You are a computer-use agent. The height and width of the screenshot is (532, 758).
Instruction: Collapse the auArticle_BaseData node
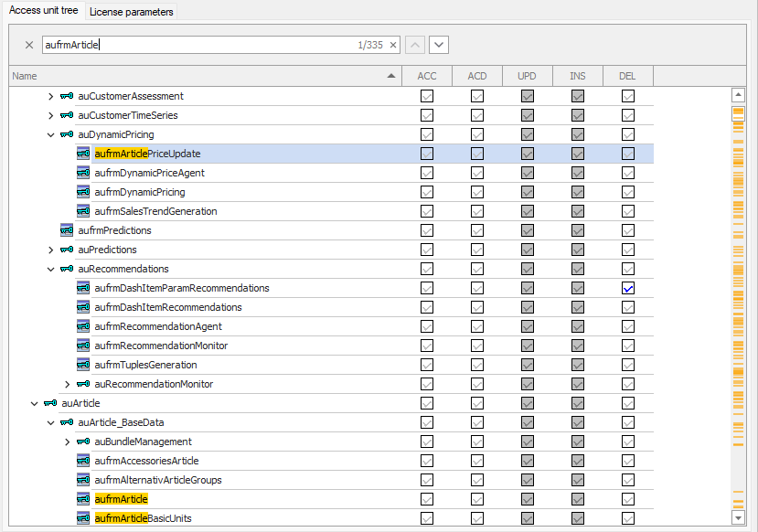click(x=50, y=423)
